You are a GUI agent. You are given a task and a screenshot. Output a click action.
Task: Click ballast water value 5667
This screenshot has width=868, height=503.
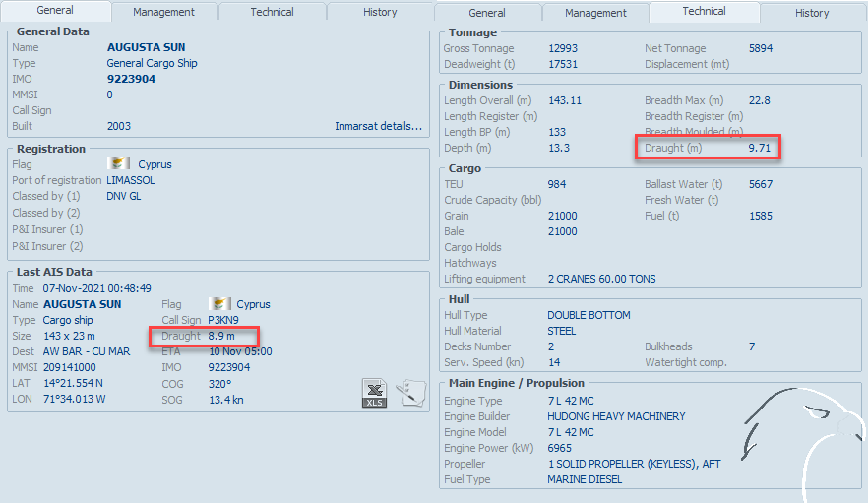click(x=761, y=184)
